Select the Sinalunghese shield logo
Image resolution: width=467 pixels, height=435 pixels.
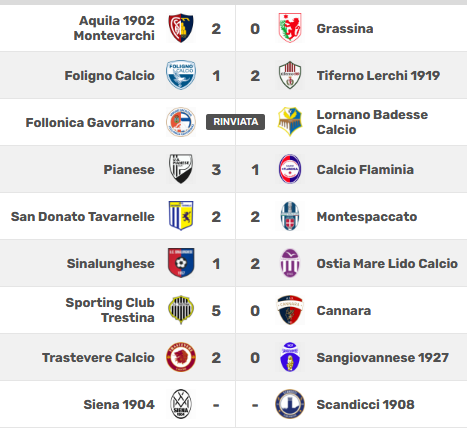tap(181, 263)
